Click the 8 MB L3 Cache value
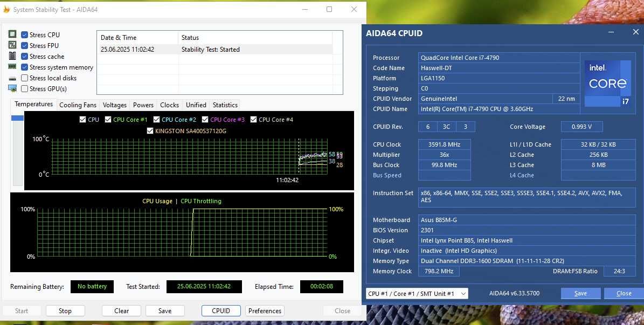Viewport: 644px width, 325px height. click(598, 165)
